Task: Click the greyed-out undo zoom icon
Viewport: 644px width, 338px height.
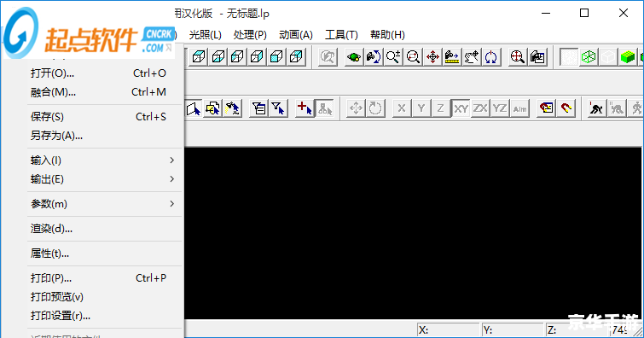Action: tap(328, 56)
